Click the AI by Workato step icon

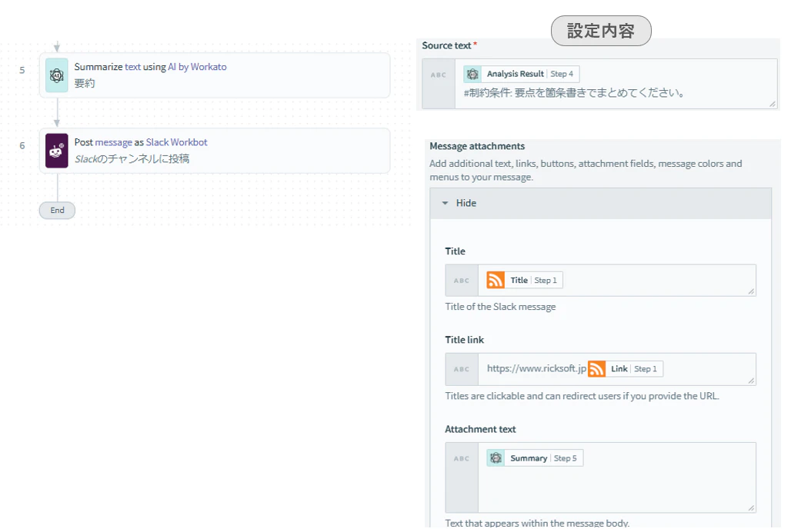coord(57,75)
